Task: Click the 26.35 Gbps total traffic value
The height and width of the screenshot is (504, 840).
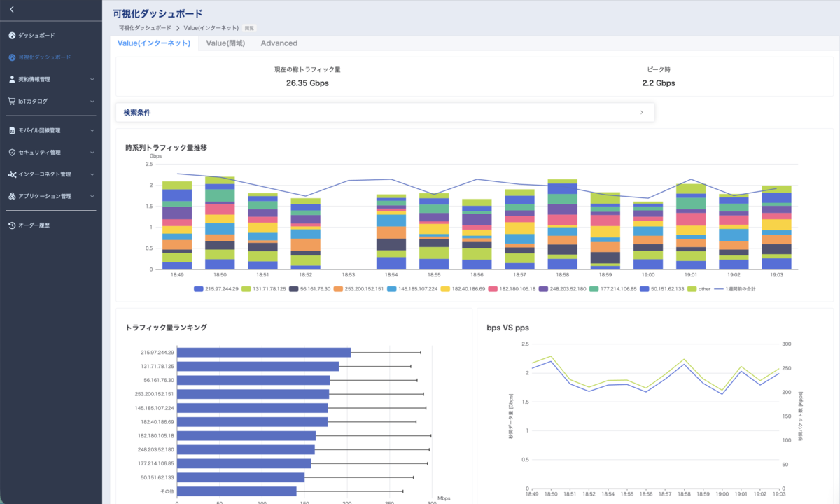Action: [307, 83]
